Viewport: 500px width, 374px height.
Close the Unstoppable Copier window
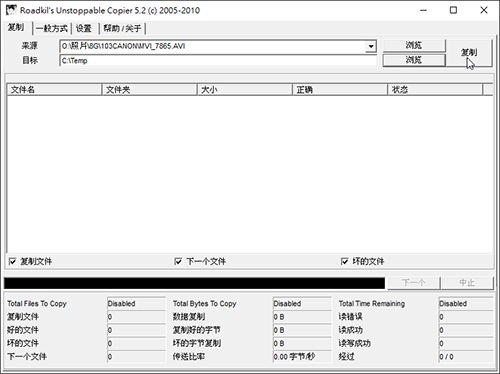484,10
